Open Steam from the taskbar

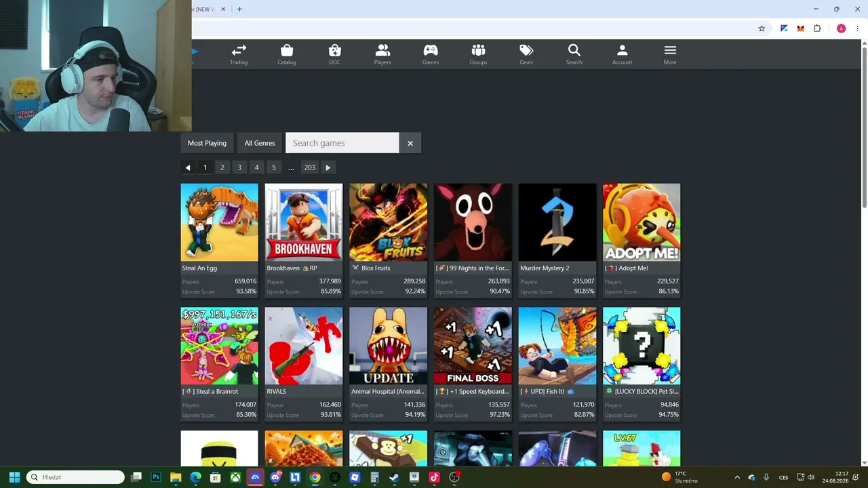394,477
